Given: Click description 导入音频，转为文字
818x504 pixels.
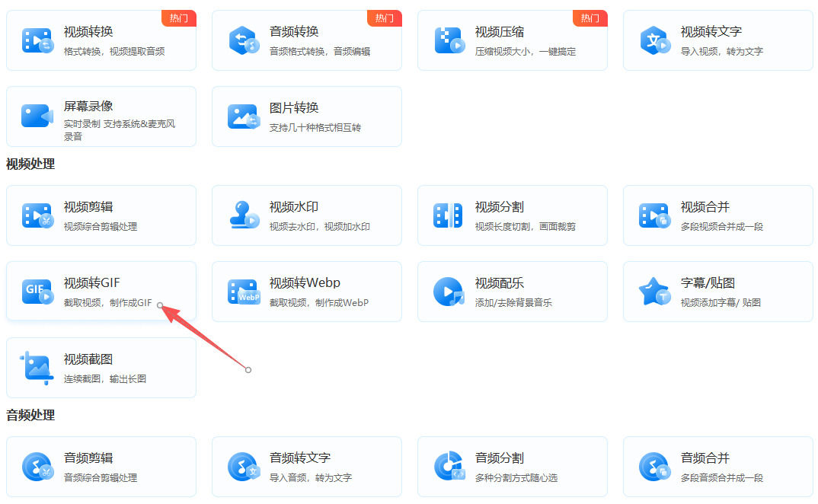Looking at the screenshot, I should click(311, 478).
